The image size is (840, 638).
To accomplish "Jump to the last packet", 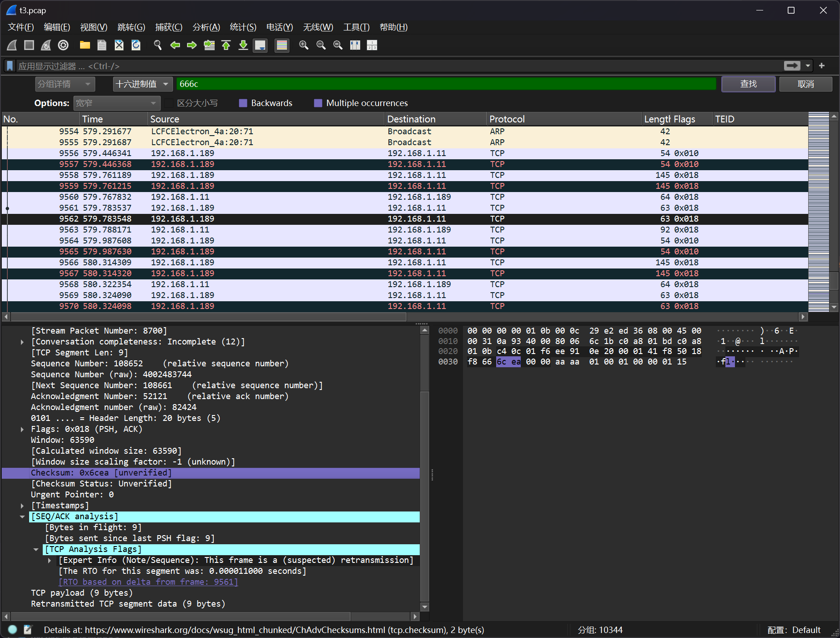I will pyautogui.click(x=243, y=45).
